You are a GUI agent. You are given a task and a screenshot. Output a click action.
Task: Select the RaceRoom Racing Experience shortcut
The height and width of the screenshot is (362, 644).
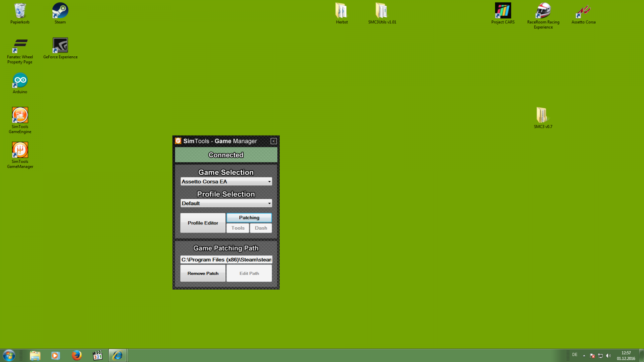pos(543,16)
